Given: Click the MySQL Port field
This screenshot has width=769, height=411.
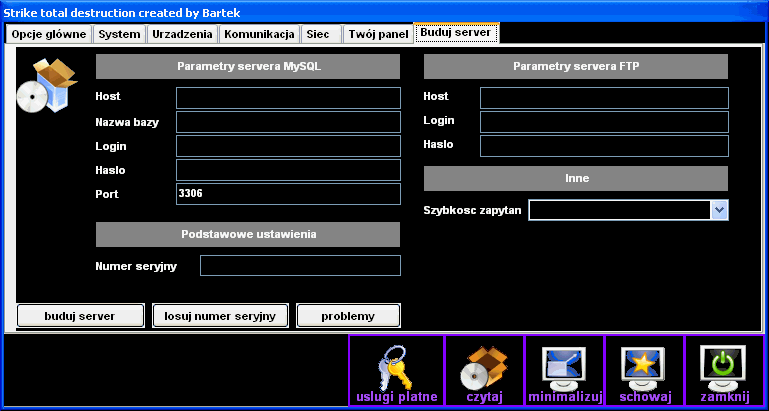Looking at the screenshot, I should point(288,194).
